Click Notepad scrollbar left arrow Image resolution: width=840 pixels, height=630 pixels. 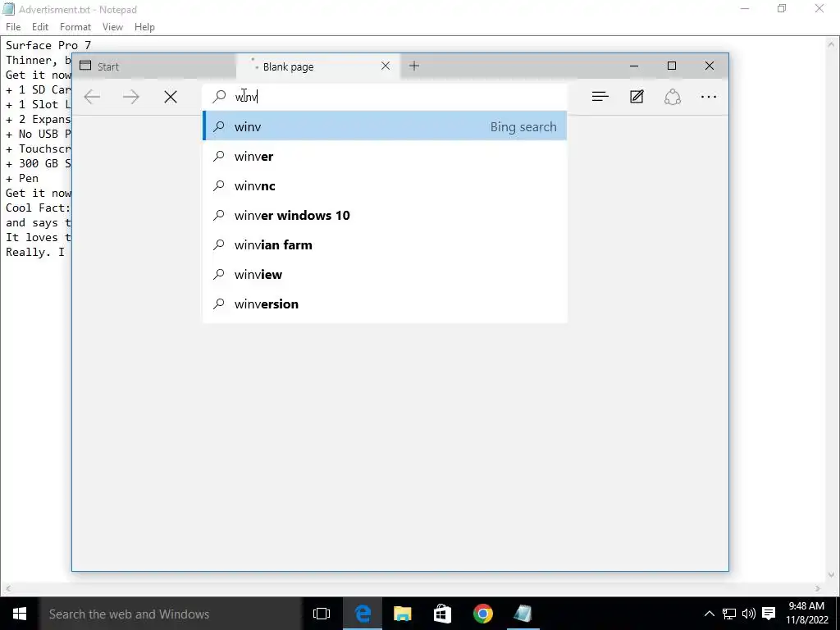click(x=7, y=588)
